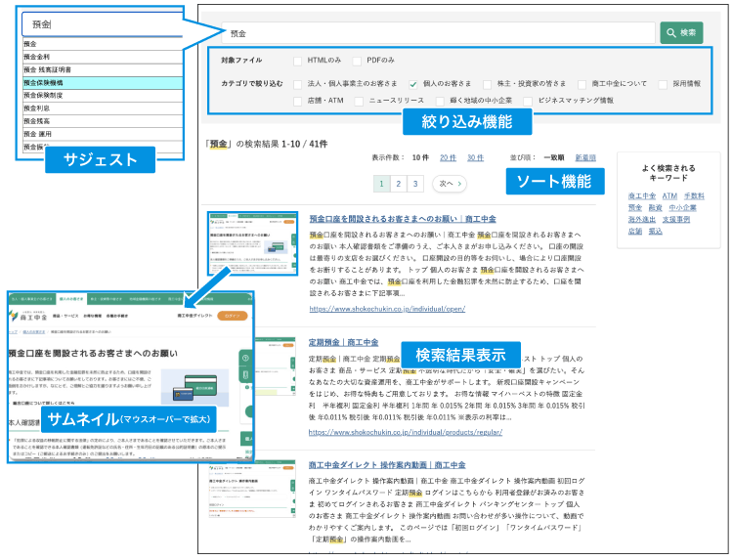Select 預金残高 suggestion
This screenshot has height=560, width=733.
click(103, 121)
